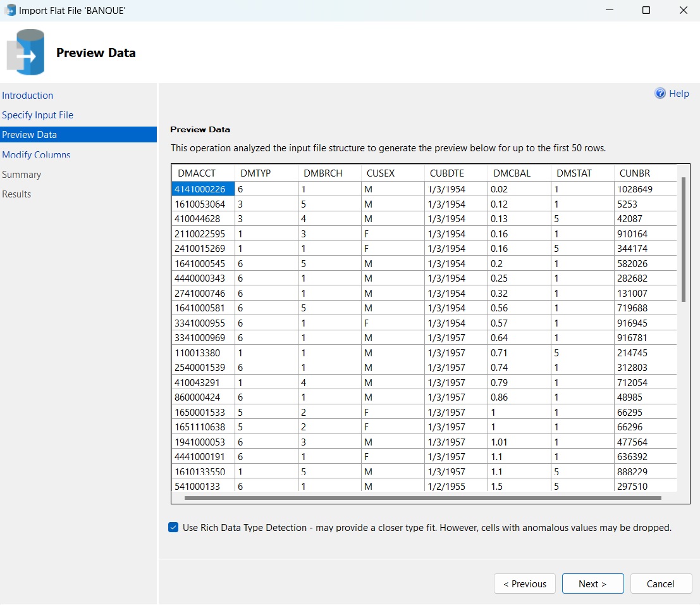Select the Preview Data step

[30, 135]
